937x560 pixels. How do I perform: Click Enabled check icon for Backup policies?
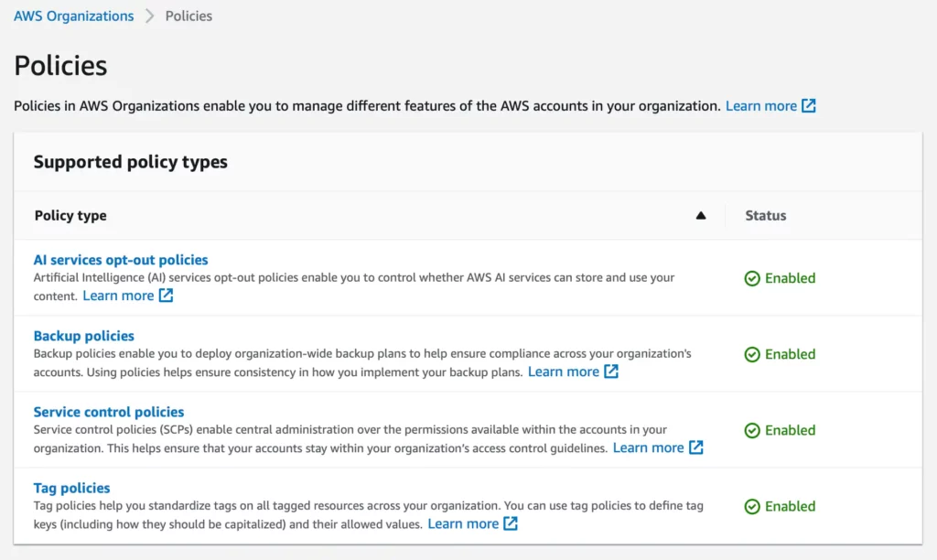752,354
